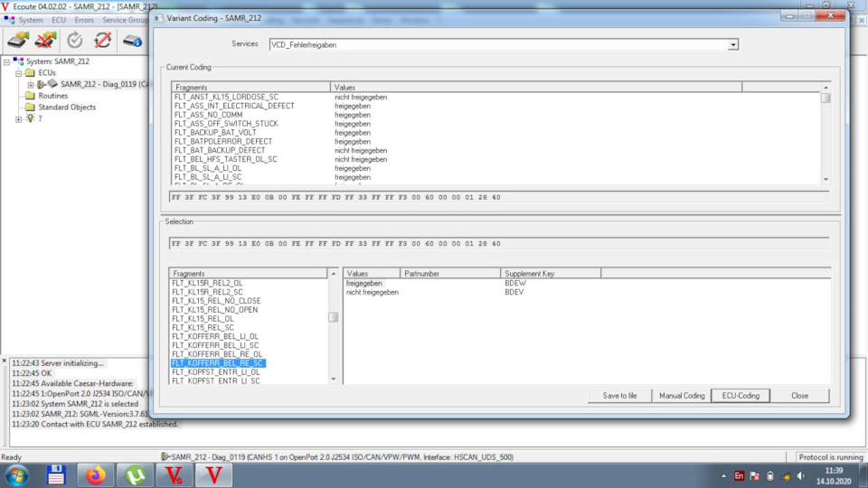
Task: Click the clock checkmark toolbar icon
Action: coord(75,41)
